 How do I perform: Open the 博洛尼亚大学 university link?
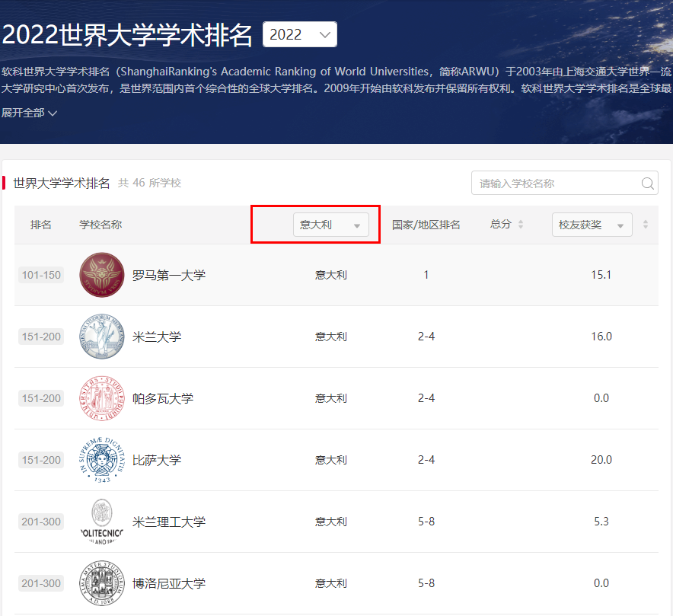[x=168, y=583]
